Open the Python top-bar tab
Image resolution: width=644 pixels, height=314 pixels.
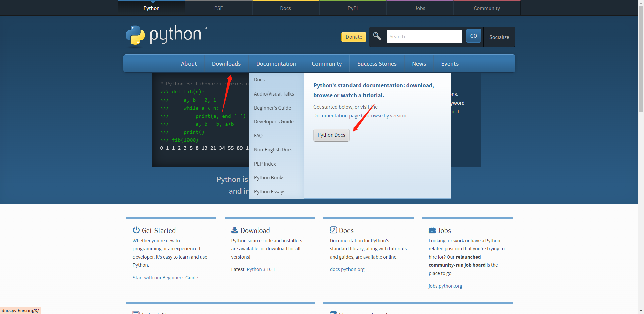point(152,8)
